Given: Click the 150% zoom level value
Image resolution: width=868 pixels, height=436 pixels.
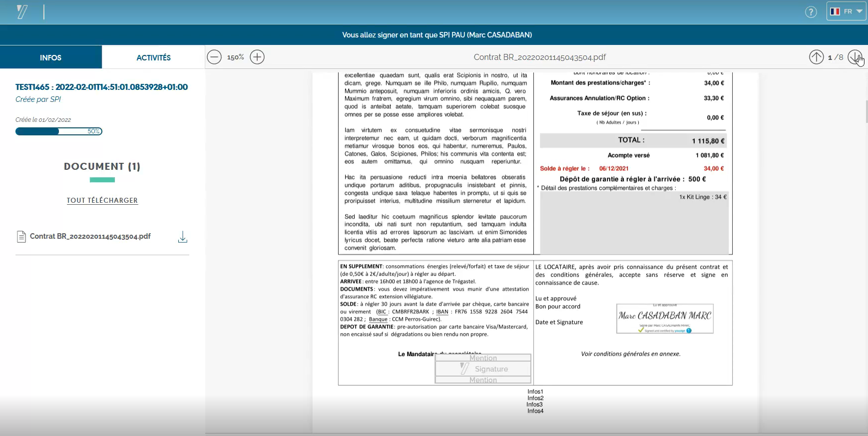Looking at the screenshot, I should pos(235,57).
